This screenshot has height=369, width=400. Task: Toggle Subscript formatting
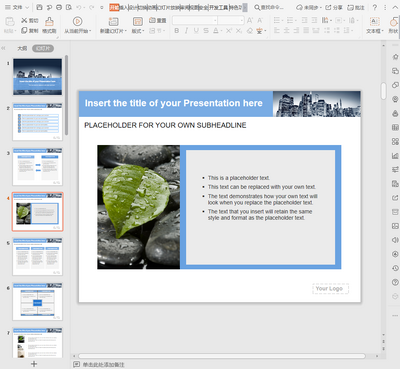coord(239,31)
